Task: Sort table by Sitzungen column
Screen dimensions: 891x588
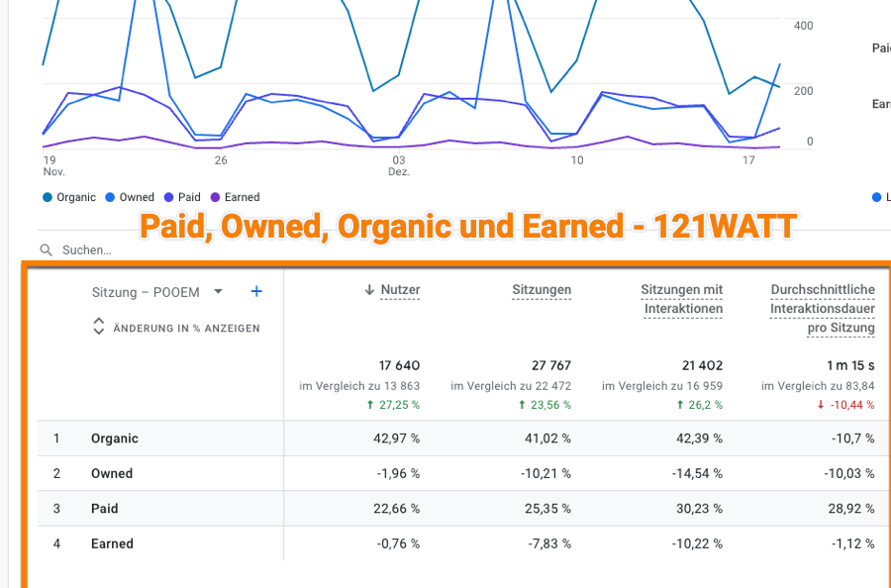Action: [542, 290]
